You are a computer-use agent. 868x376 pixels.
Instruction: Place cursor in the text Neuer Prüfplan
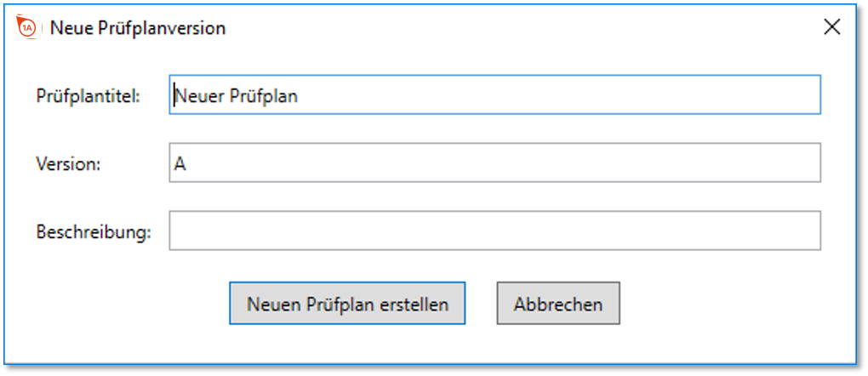click(x=237, y=96)
